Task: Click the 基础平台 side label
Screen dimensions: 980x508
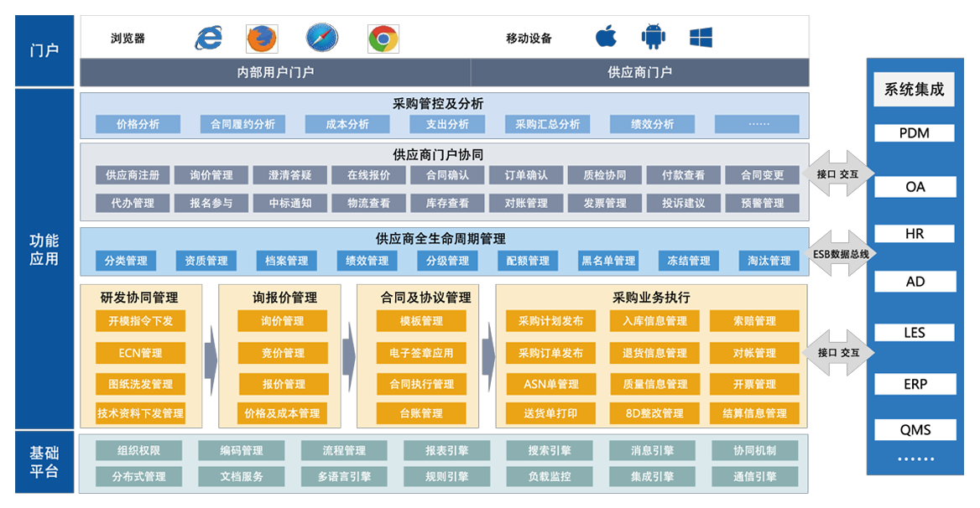Action: [44, 461]
